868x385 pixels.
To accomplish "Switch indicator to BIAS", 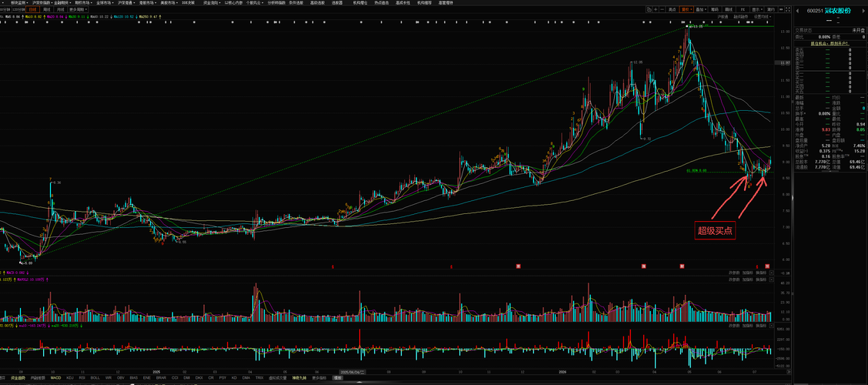I will (x=134, y=378).
